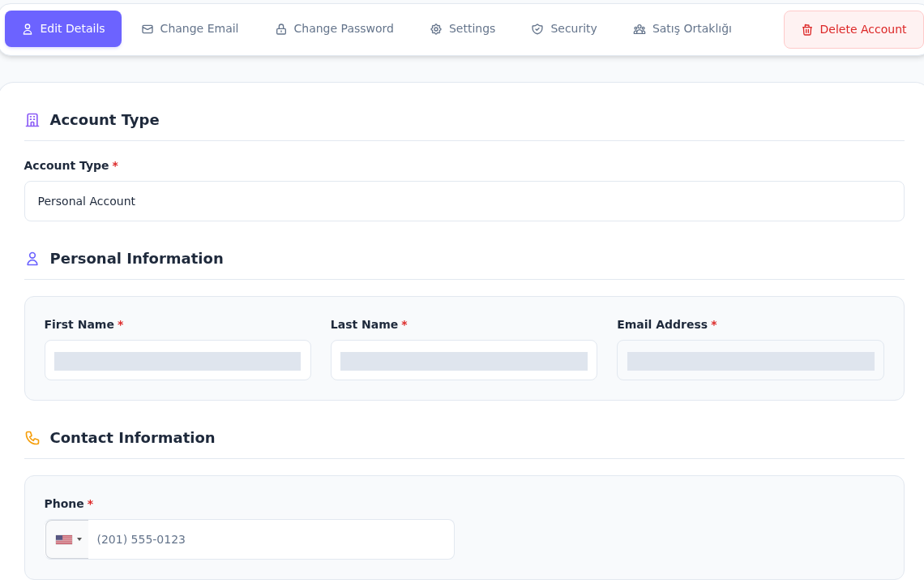Click the people icon beside Satış Ortaklığı

point(640,29)
